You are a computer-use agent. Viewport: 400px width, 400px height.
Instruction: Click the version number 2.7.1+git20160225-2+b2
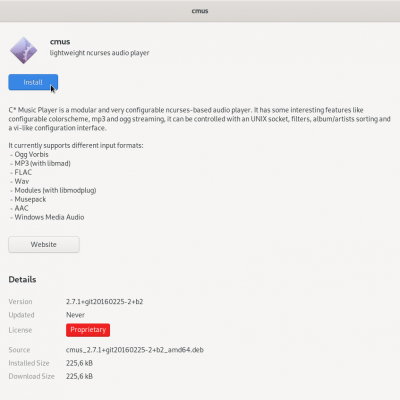(x=104, y=302)
